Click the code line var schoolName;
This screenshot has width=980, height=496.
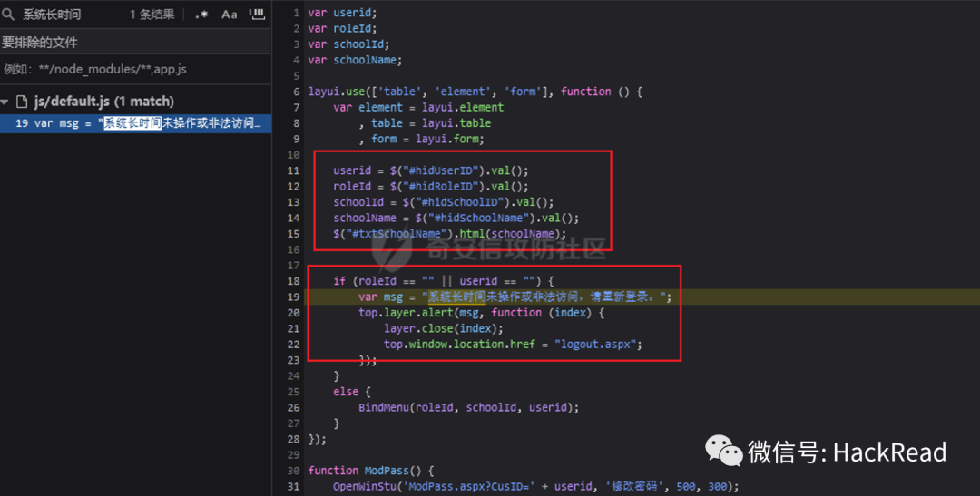point(355,60)
